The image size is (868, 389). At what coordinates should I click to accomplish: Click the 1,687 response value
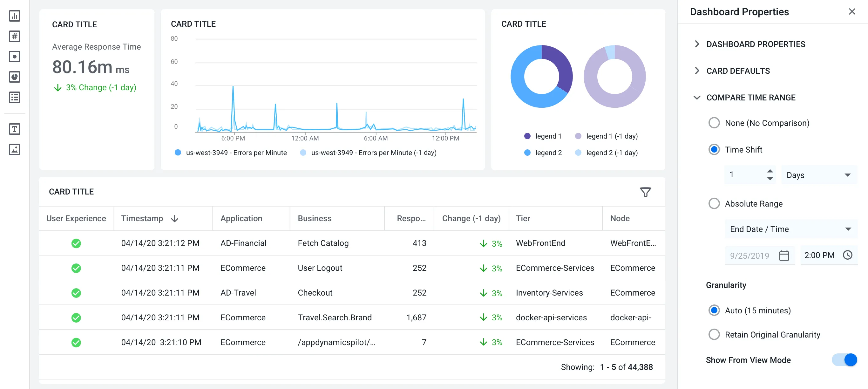(416, 317)
